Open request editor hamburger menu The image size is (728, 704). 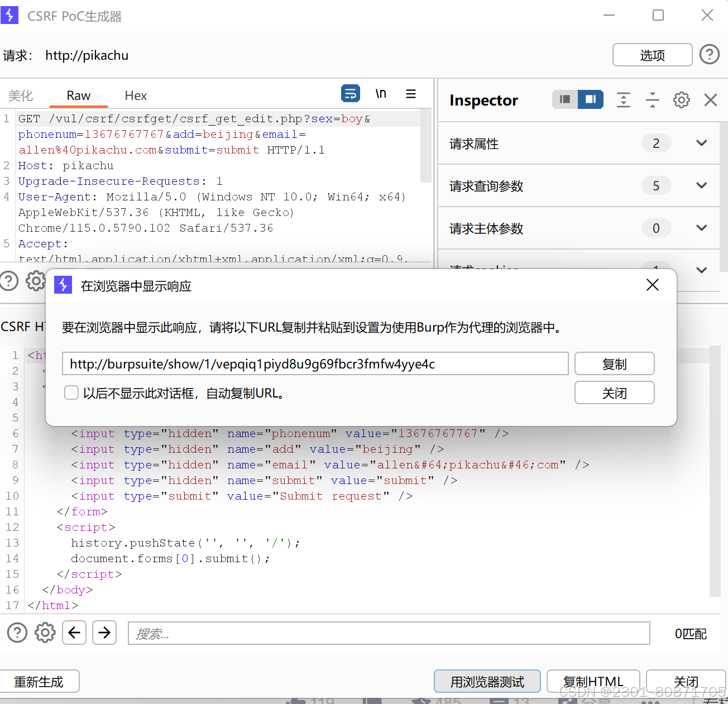tap(411, 94)
